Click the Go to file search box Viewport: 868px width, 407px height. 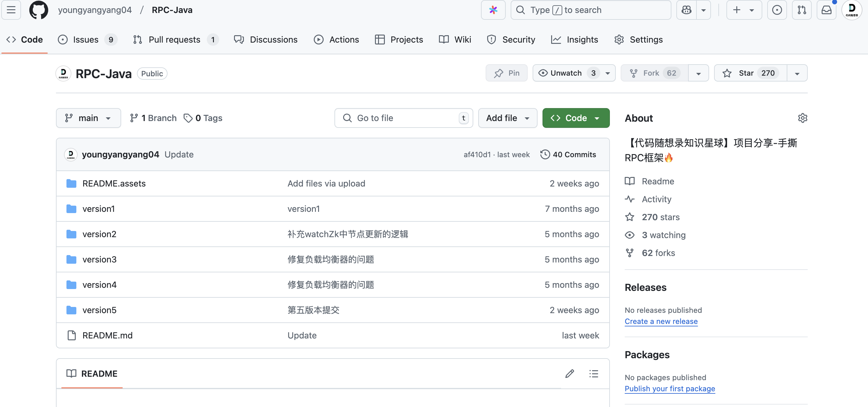click(x=404, y=118)
